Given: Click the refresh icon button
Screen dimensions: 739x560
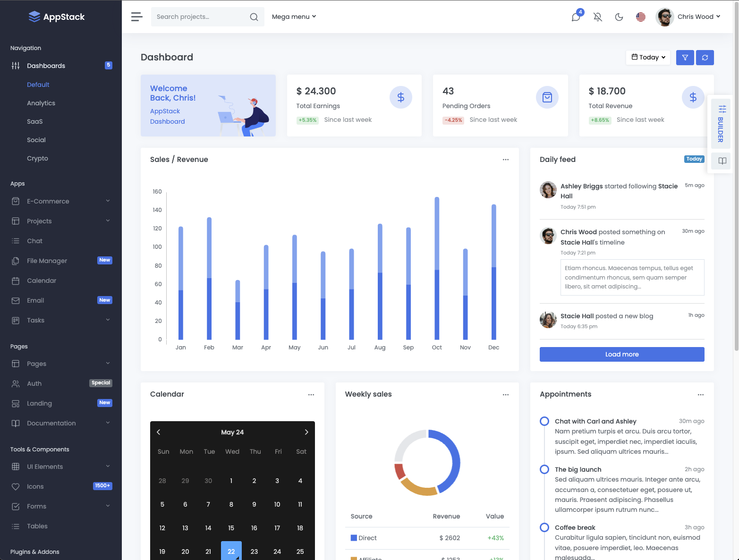Looking at the screenshot, I should coord(705,58).
